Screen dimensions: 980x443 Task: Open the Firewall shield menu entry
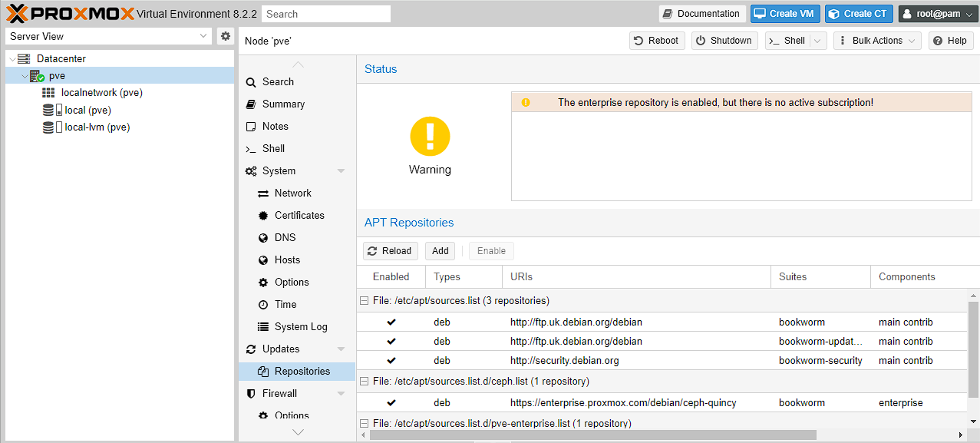[x=279, y=394]
